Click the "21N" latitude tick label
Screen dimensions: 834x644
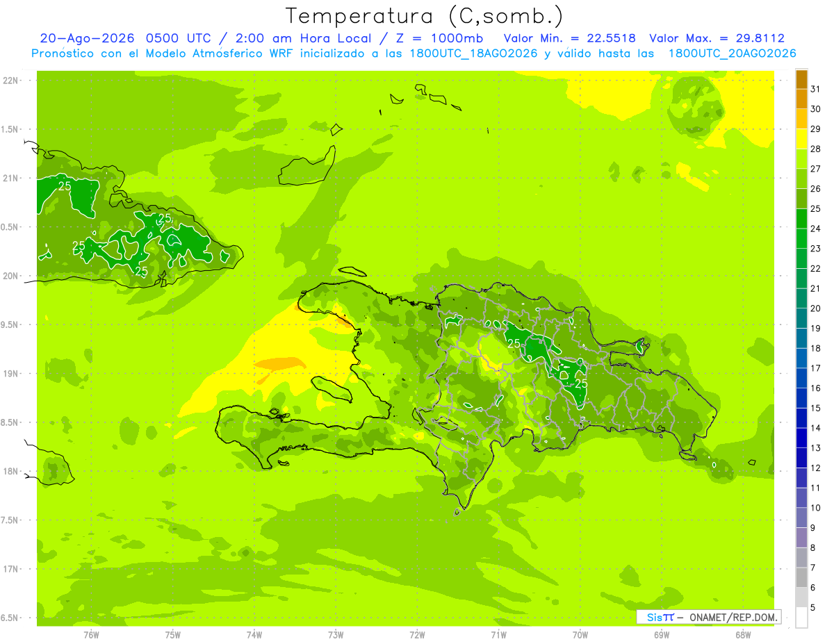(x=12, y=179)
